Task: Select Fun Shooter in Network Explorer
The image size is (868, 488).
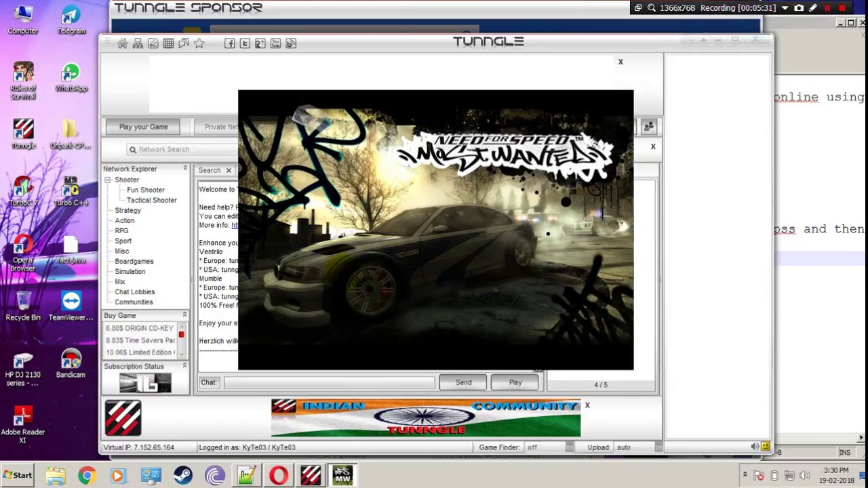Action: click(146, 190)
